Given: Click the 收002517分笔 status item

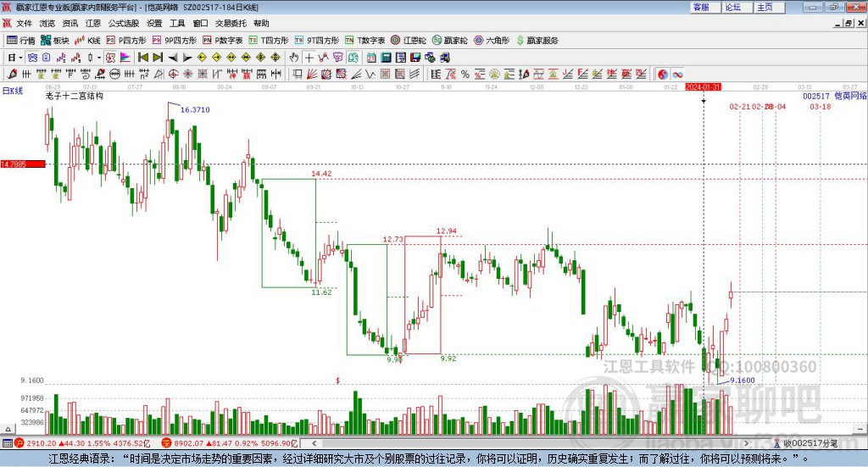Looking at the screenshot, I should tap(805, 443).
